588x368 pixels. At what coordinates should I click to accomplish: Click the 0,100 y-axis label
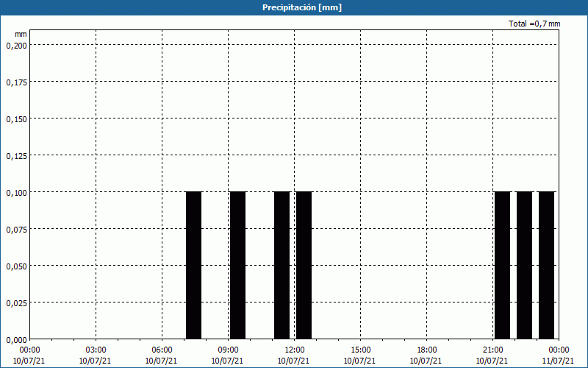16,193
